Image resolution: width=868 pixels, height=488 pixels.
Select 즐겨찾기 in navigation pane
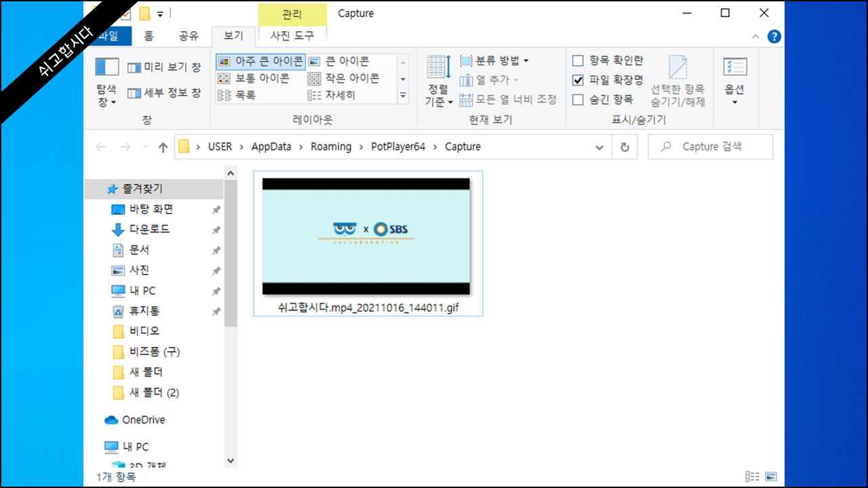point(154,189)
